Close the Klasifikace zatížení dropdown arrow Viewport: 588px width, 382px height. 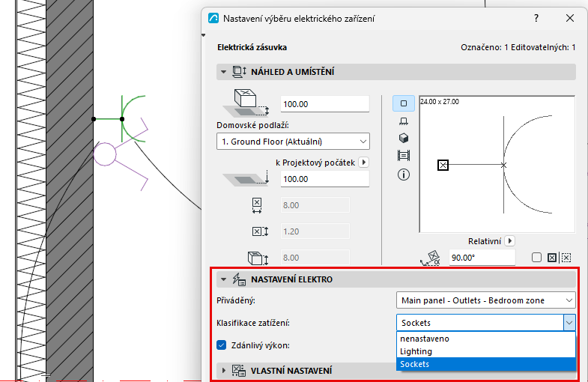569,323
